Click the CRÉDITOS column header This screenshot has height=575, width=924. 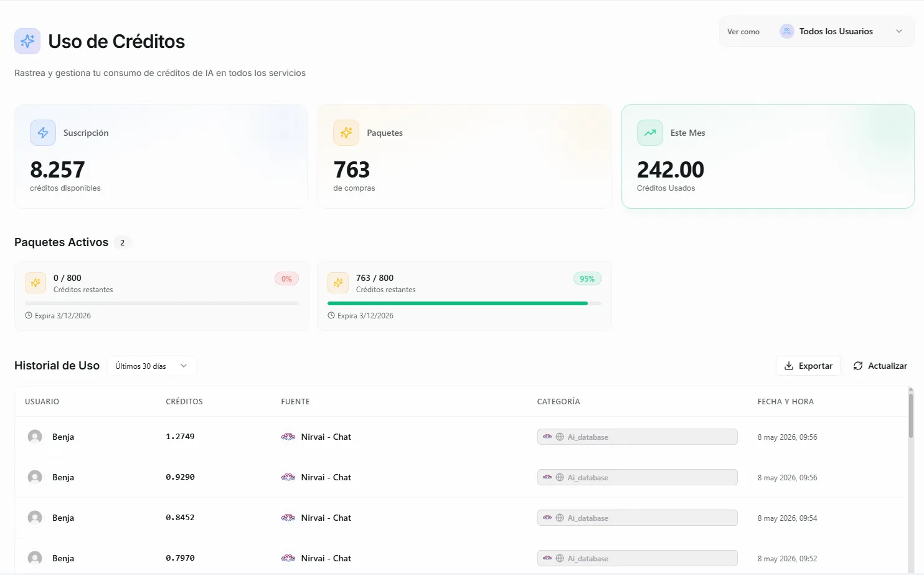184,402
